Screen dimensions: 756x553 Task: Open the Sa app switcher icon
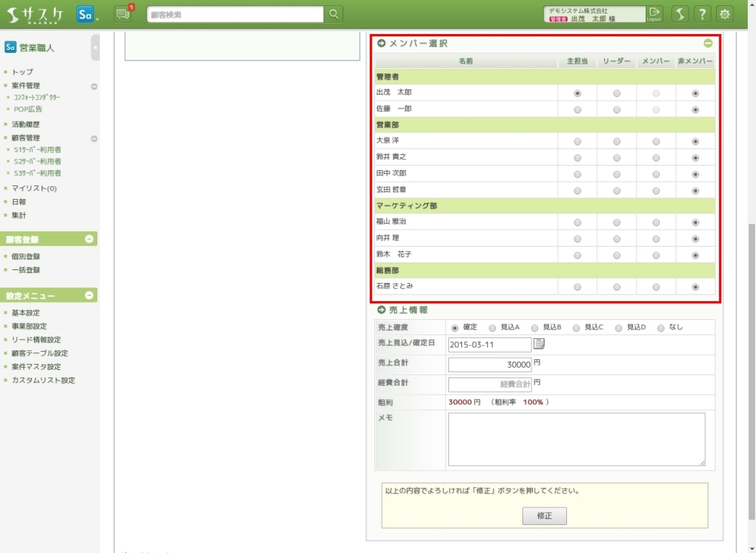point(85,14)
